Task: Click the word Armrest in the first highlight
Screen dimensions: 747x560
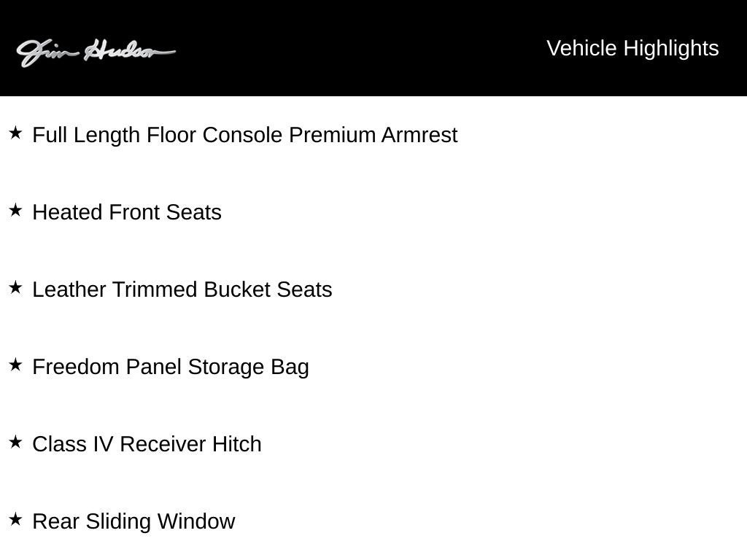Action: pos(419,135)
